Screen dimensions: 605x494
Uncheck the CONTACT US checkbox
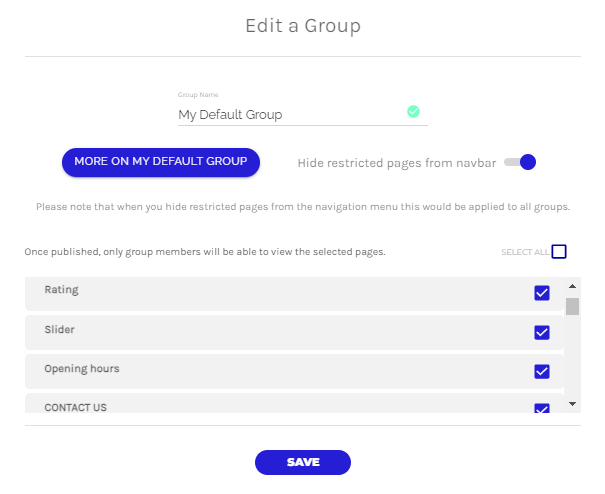[x=542, y=408]
